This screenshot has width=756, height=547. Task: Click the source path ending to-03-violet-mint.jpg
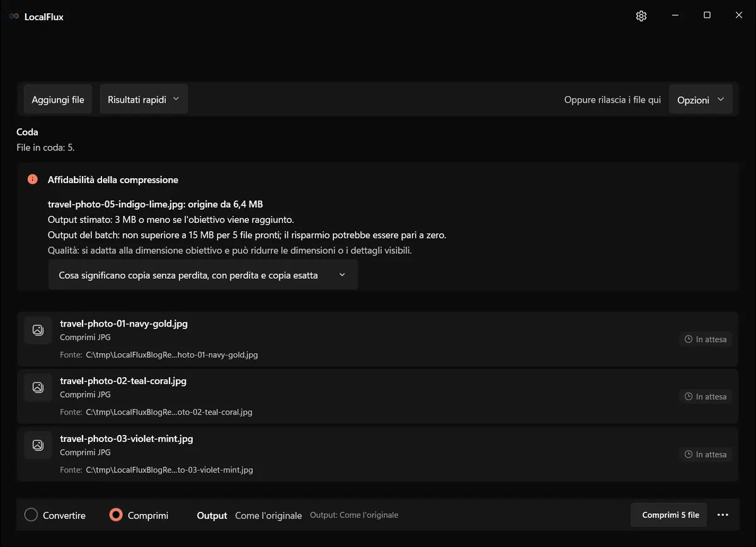coord(169,470)
